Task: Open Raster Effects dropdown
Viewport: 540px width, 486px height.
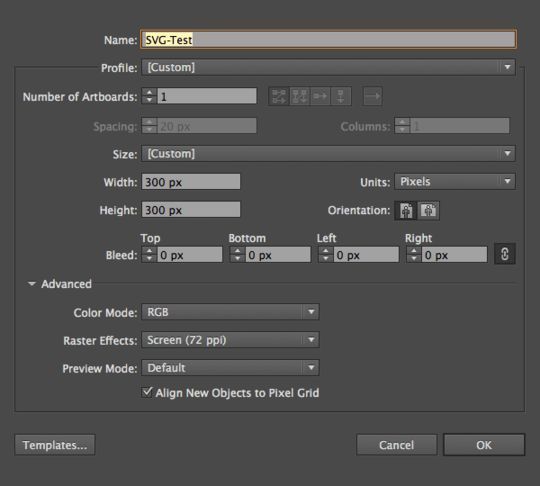Action: [230, 340]
